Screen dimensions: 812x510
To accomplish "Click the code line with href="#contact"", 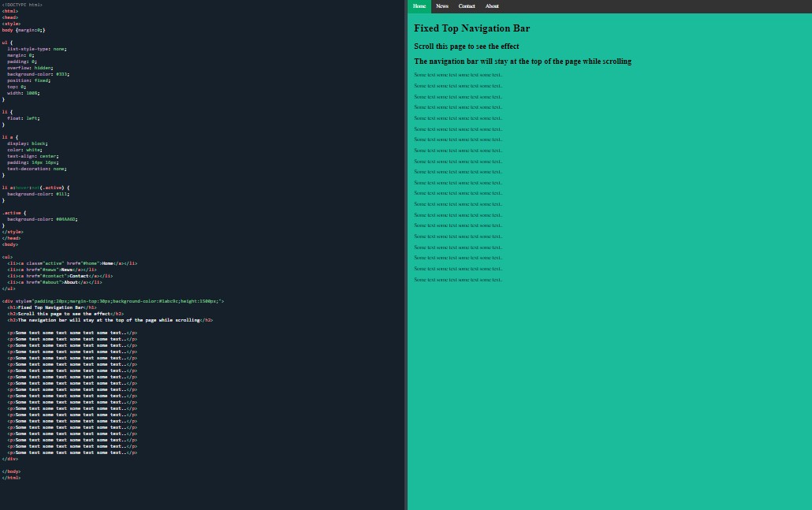I will 60,276.
